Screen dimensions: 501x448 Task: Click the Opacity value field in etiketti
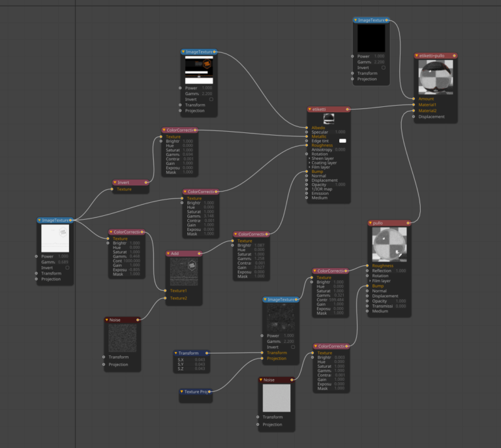pyautogui.click(x=340, y=185)
